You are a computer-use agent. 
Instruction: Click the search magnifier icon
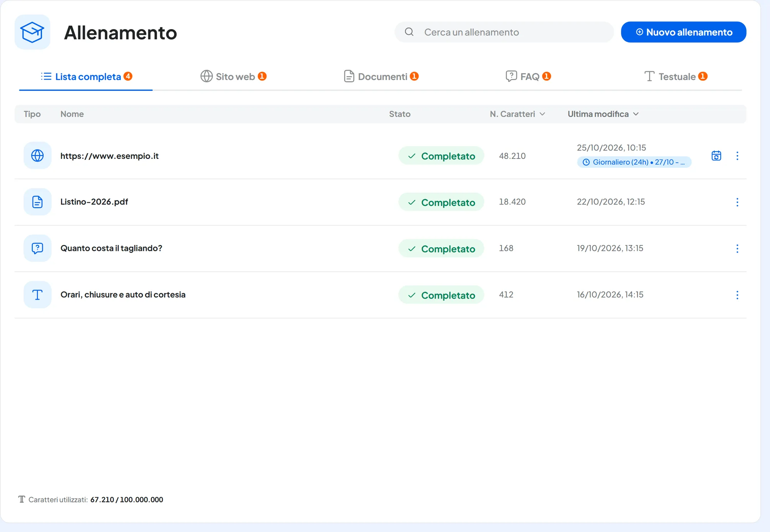pos(409,32)
